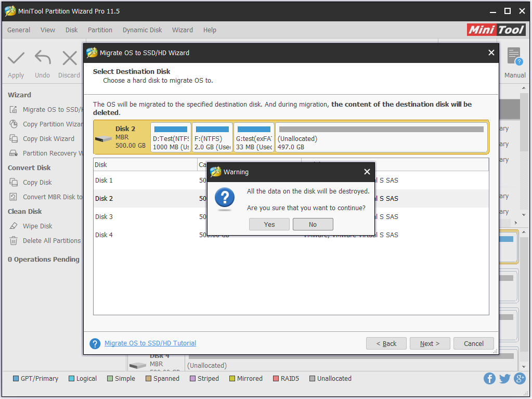Viewport: 532px width, 399px height.
Task: Click the Undo arrow toolbar icon
Action: tap(43, 57)
